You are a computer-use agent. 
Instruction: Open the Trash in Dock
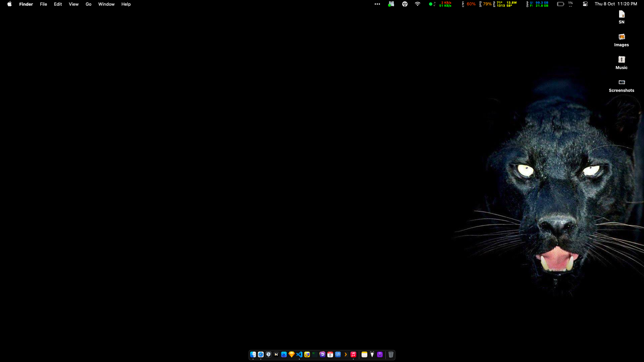[x=391, y=354]
